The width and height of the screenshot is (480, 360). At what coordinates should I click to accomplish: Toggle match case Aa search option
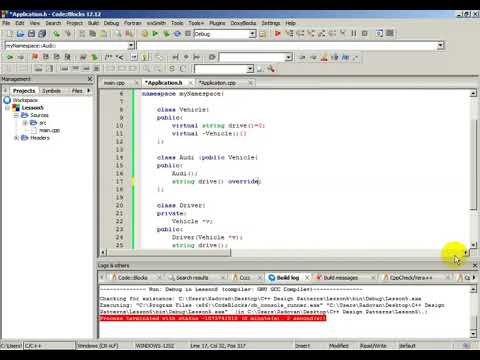[346, 57]
